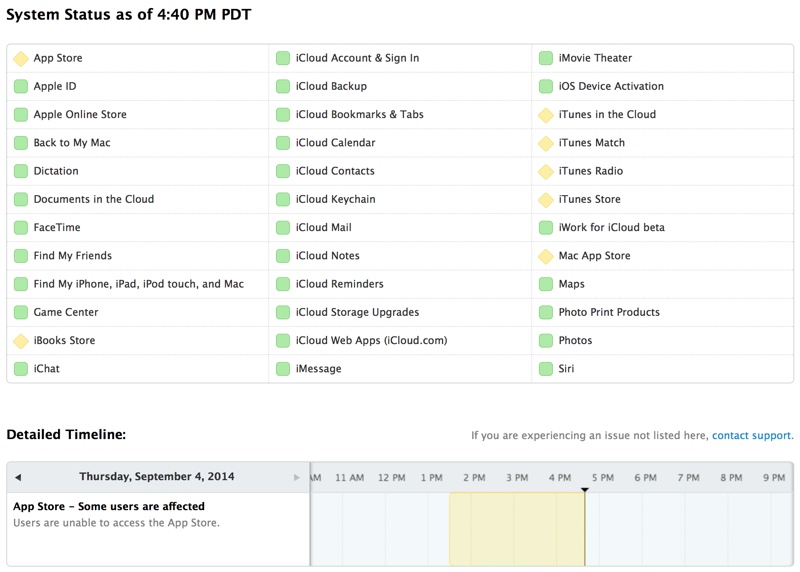This screenshot has width=800, height=572.
Task: Click the yellow diamond beside iTunes Match
Action: (x=546, y=143)
